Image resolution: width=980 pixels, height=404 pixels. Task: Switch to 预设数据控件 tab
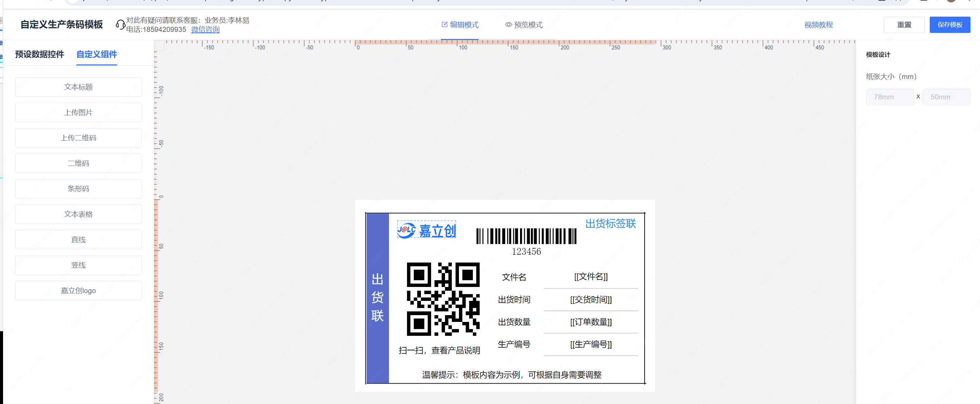pos(40,54)
